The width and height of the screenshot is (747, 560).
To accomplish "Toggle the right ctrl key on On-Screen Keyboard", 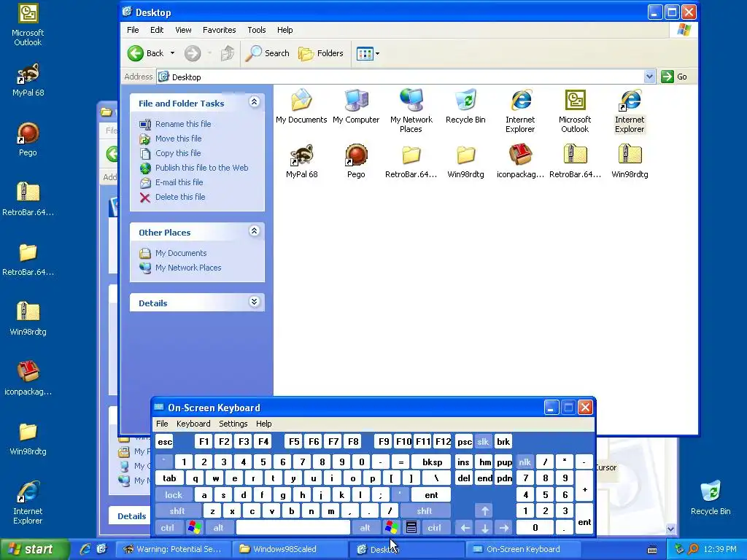I will coord(435,528).
